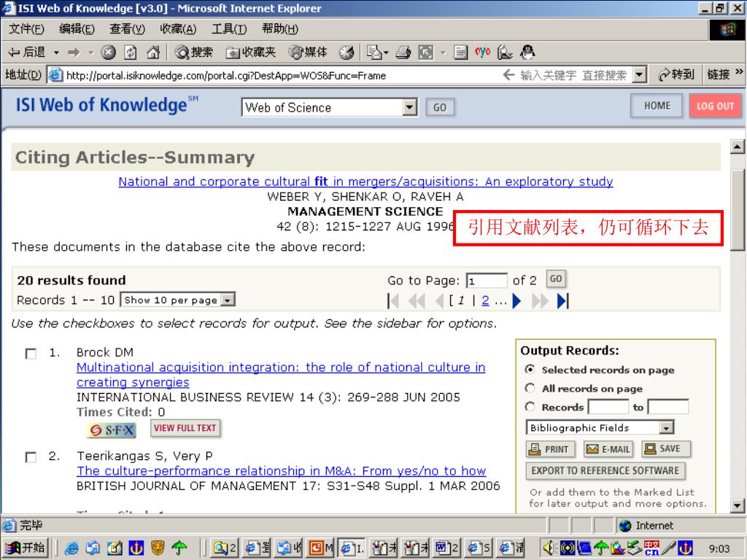Jump to the next results page arrow

tap(516, 301)
